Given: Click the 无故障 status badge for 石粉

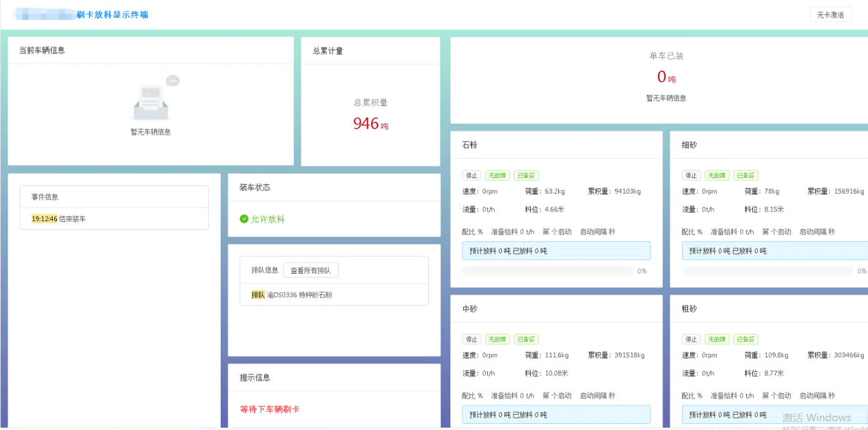Looking at the screenshot, I should coord(497,175).
